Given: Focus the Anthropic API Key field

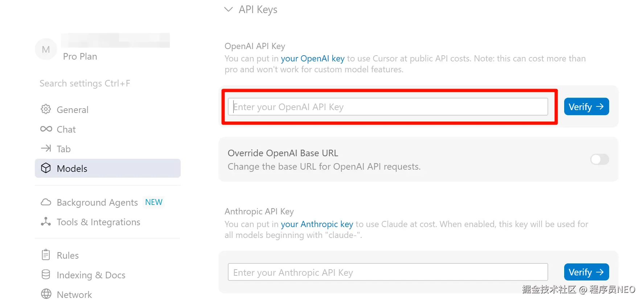Looking at the screenshot, I should pos(387,272).
